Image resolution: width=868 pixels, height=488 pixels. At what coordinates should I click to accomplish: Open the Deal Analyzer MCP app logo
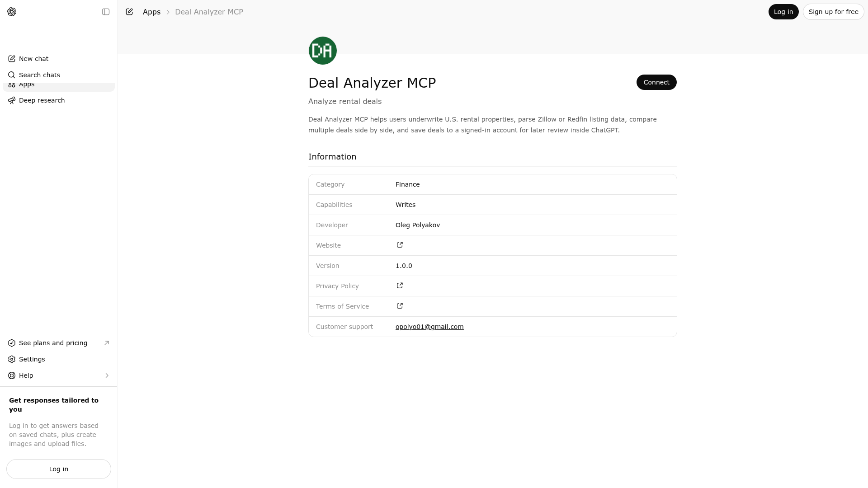coord(323,51)
